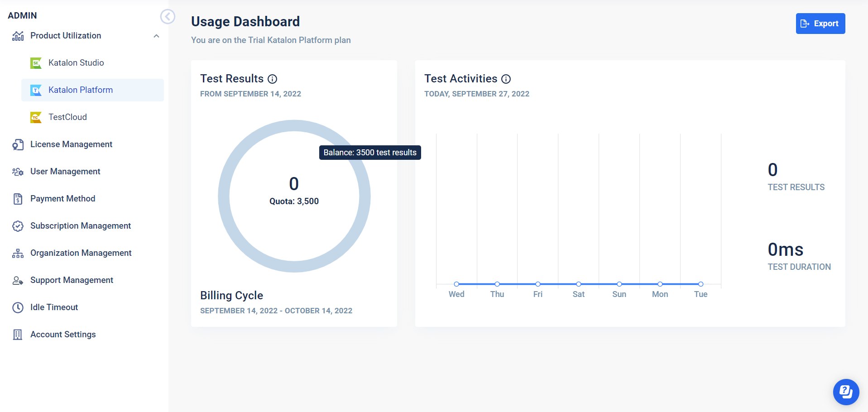Click the 'Billing Cycle' heading
Viewport: 868px width, 412px height.
click(231, 295)
